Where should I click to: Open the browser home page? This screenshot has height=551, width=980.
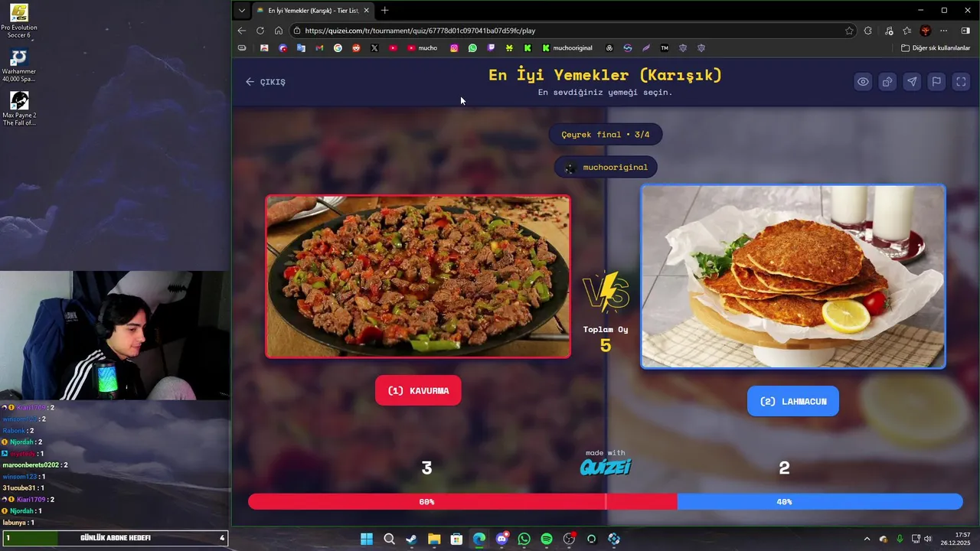click(x=279, y=31)
